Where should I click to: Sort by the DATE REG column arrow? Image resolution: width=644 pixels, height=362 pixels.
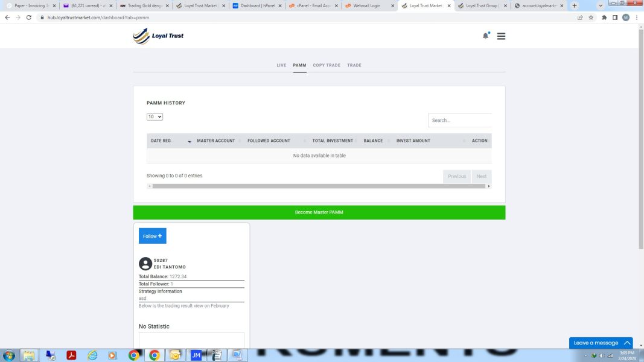[190, 141]
